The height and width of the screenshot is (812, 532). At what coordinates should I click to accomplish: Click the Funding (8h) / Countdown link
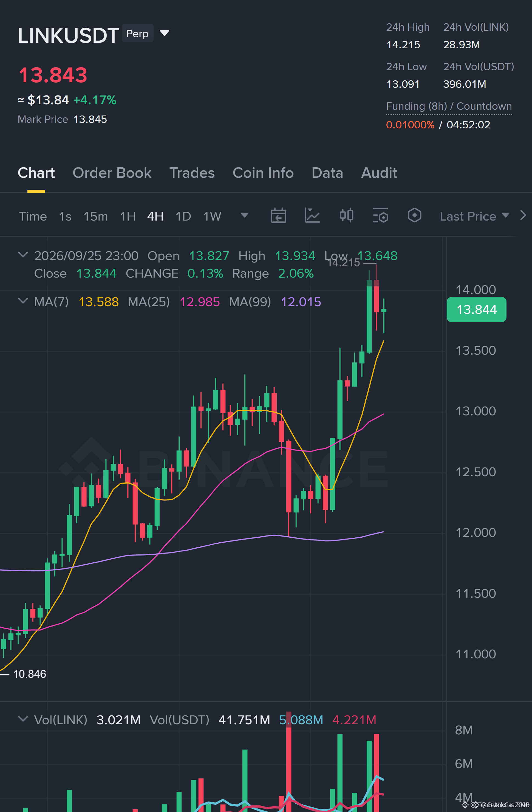(x=449, y=106)
